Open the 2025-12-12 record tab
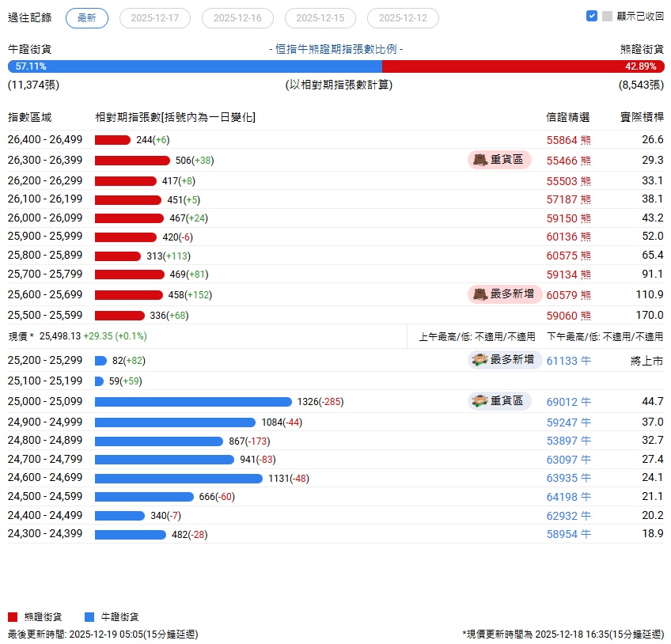Viewport: 671px width, 644px height. (403, 18)
